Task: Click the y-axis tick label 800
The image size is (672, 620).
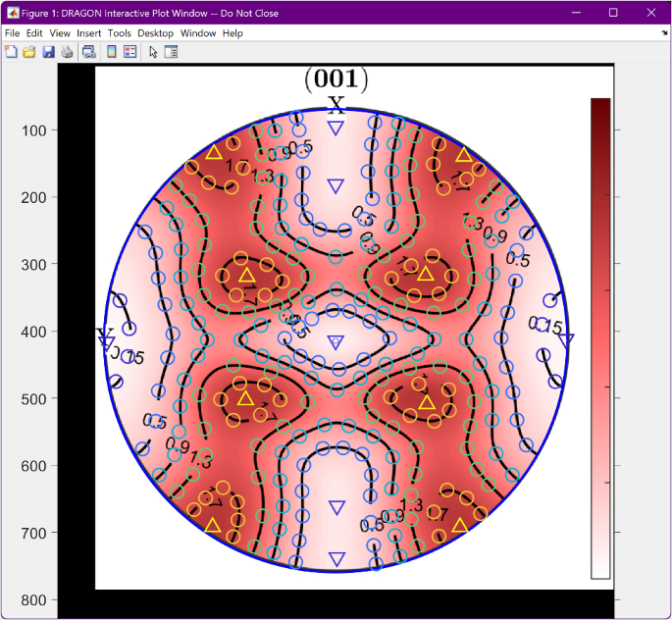Action: pos(34,600)
